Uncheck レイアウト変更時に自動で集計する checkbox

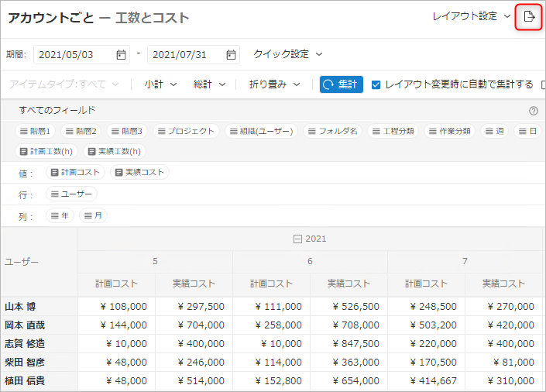(x=376, y=84)
